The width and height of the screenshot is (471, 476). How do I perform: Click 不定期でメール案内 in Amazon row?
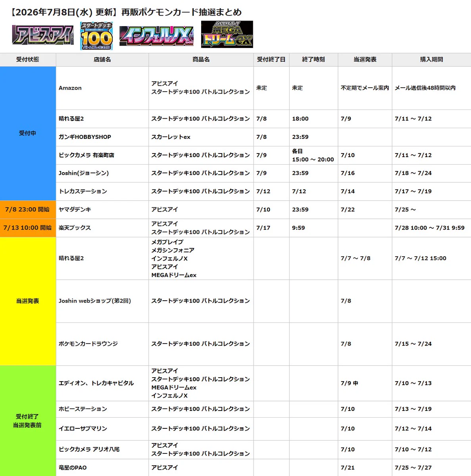tap(365, 88)
